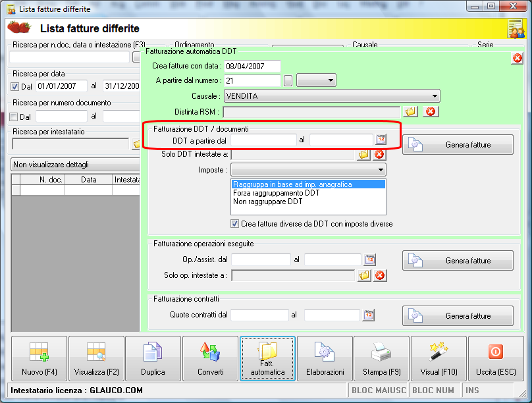Toggle small checkbox next to A partire dal numero
The width and height of the screenshot is (532, 403).
[x=288, y=80]
